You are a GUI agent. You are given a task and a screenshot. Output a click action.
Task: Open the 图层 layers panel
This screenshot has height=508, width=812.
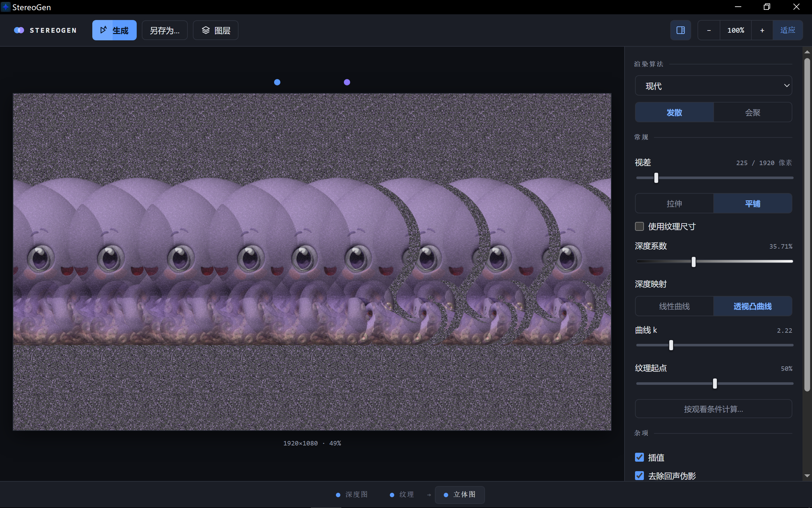point(215,30)
